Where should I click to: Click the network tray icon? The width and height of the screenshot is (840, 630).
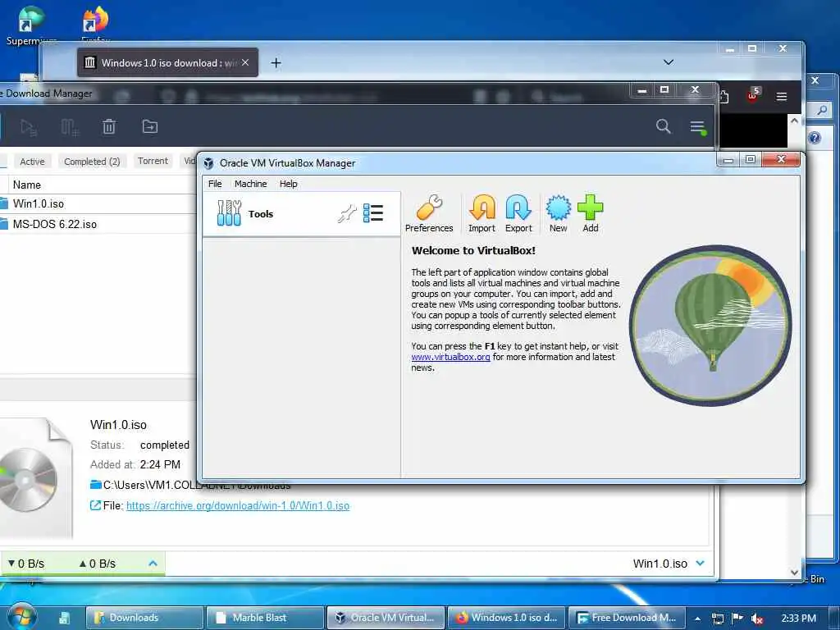pos(717,619)
